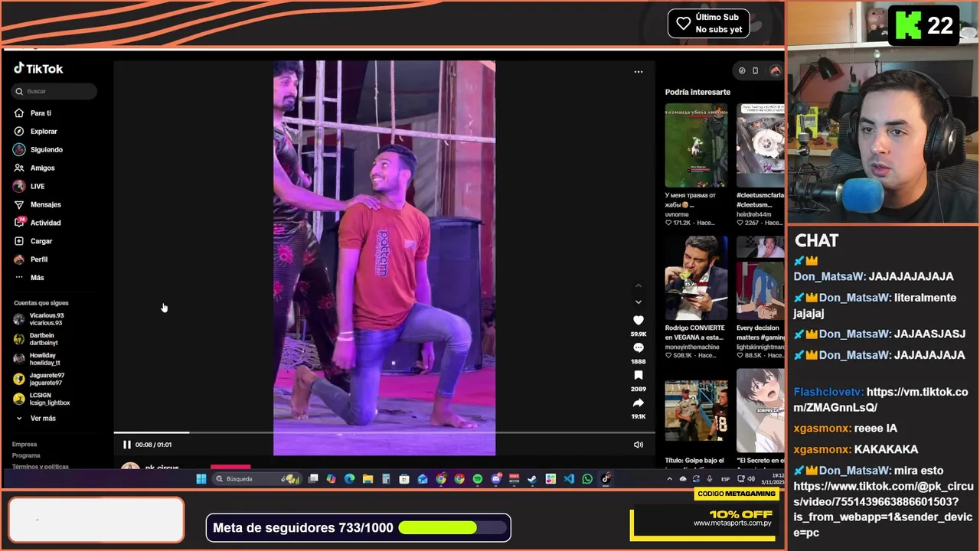Click the Programa footer link

26,455
